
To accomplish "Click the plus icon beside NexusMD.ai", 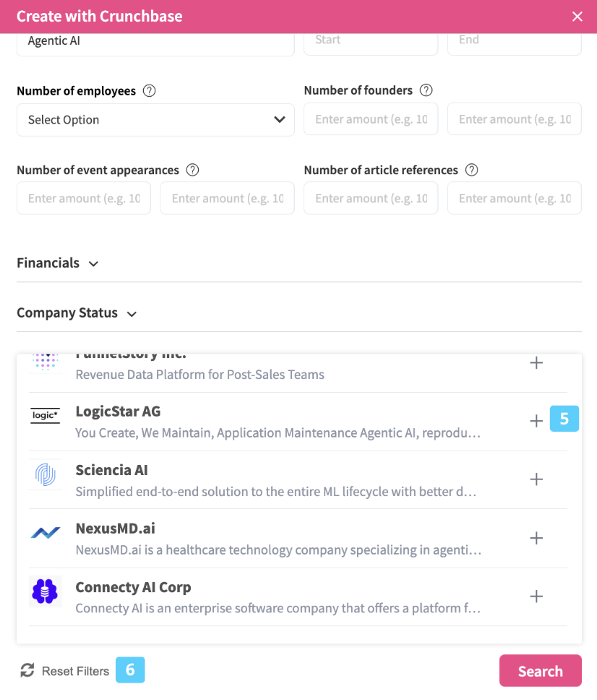I will coord(536,538).
